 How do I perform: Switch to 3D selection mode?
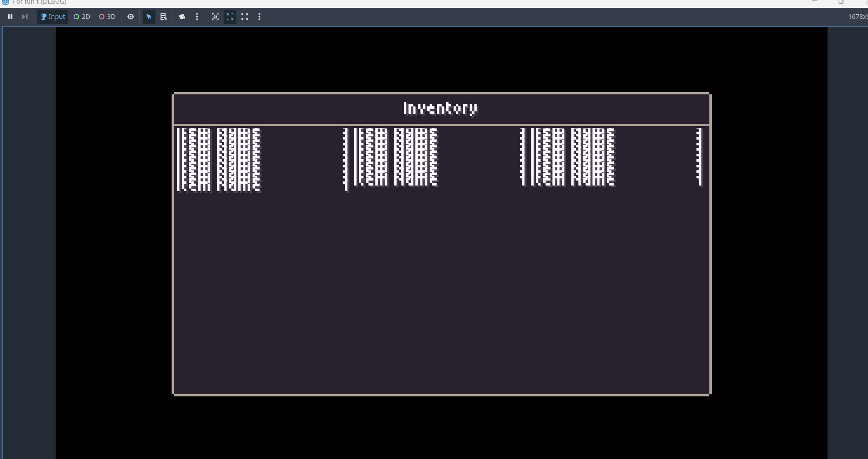coord(107,17)
